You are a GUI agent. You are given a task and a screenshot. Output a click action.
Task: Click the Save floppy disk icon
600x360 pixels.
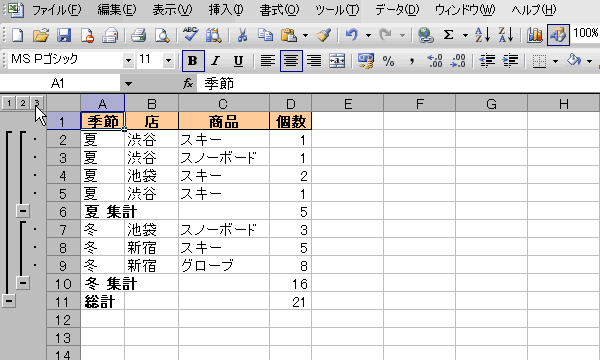tap(64, 36)
